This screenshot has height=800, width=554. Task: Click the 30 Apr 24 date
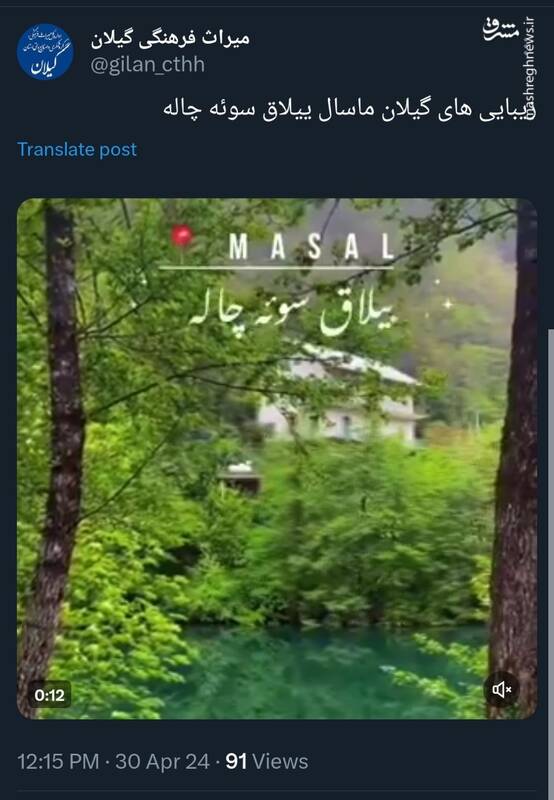pyautogui.click(x=162, y=761)
